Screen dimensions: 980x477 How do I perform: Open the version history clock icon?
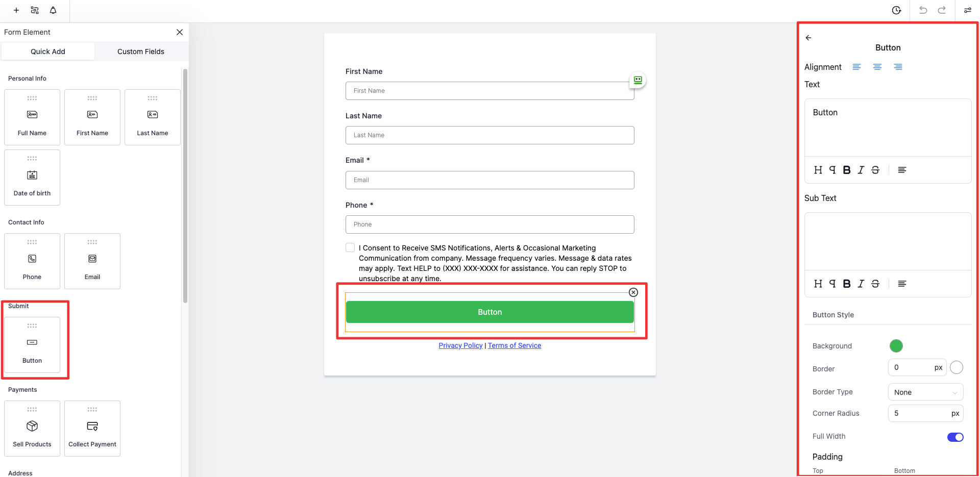coord(896,10)
